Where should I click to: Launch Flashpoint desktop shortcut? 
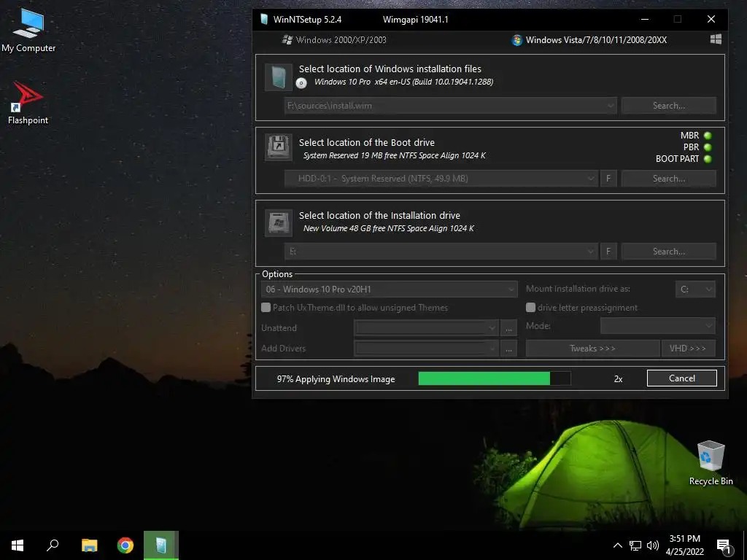click(x=28, y=103)
